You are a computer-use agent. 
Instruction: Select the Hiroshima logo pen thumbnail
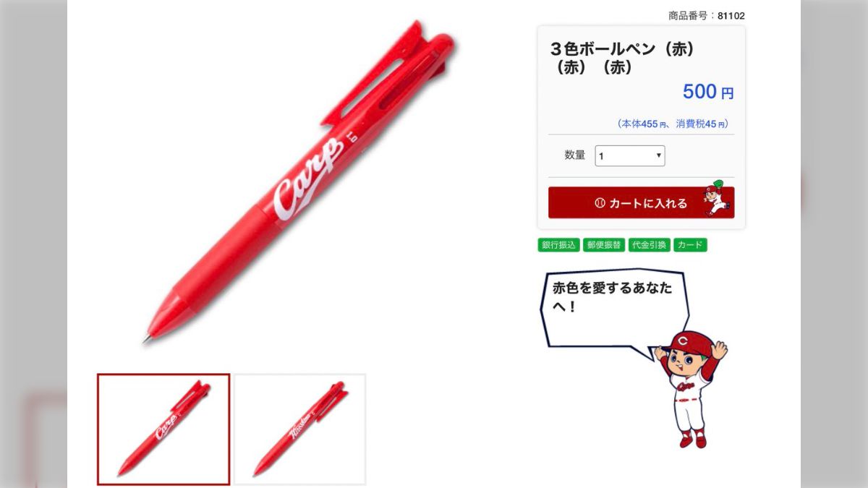(300, 429)
